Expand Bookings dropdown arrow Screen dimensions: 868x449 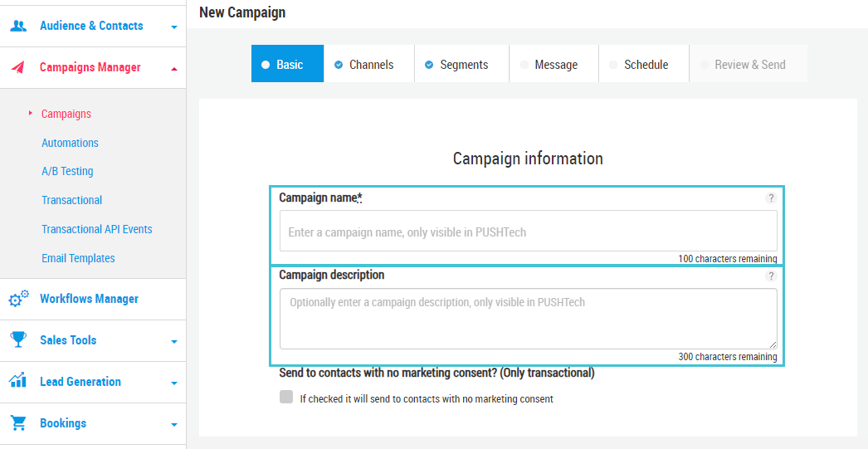(x=174, y=425)
